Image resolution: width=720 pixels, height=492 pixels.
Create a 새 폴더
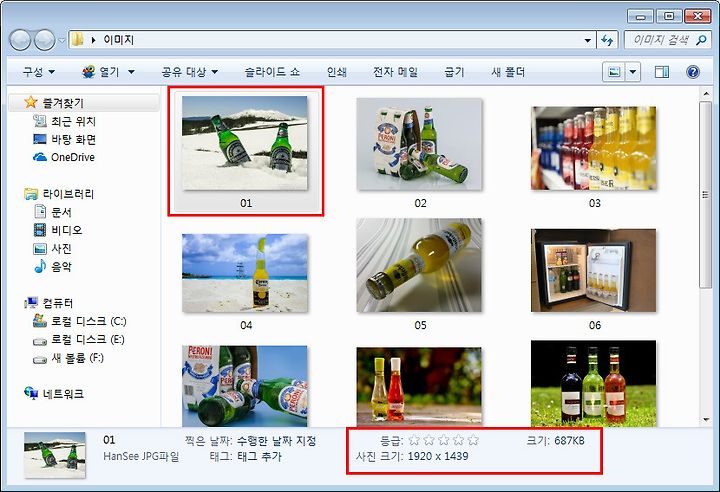(x=508, y=72)
